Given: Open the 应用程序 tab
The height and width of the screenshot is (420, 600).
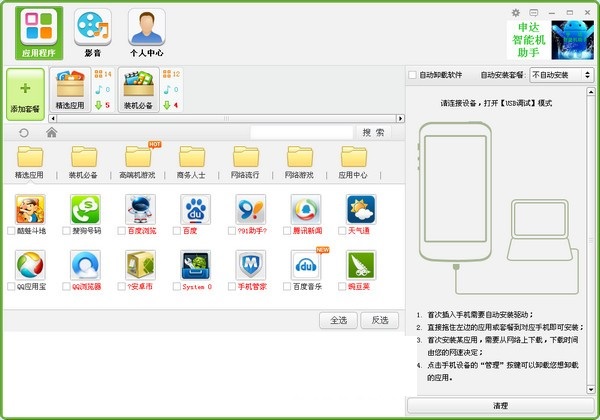Looking at the screenshot, I should (x=39, y=33).
